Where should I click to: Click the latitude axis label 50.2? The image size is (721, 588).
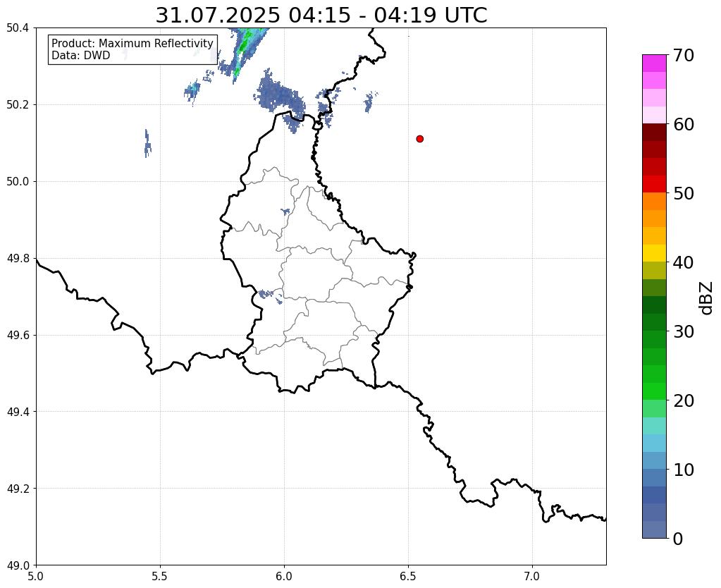[18, 105]
